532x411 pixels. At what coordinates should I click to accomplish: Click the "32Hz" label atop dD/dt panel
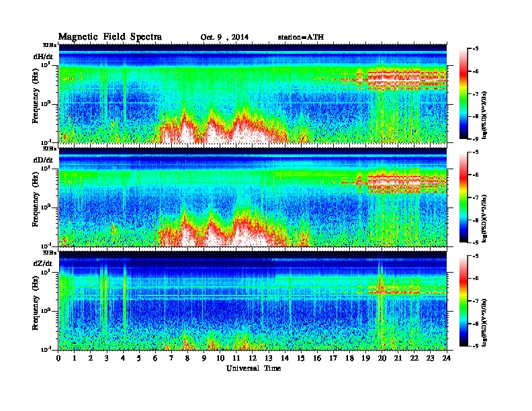(x=49, y=148)
